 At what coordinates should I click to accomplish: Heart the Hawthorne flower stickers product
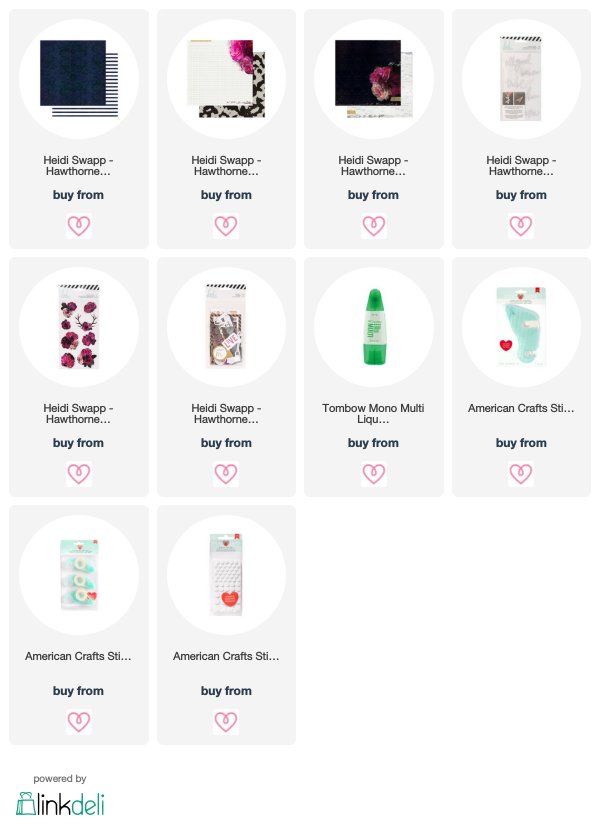pyautogui.click(x=78, y=474)
